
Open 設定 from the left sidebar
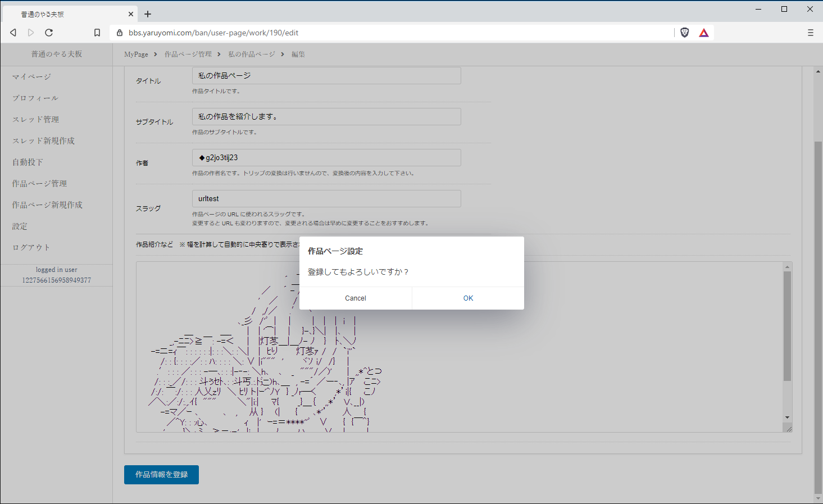click(19, 226)
